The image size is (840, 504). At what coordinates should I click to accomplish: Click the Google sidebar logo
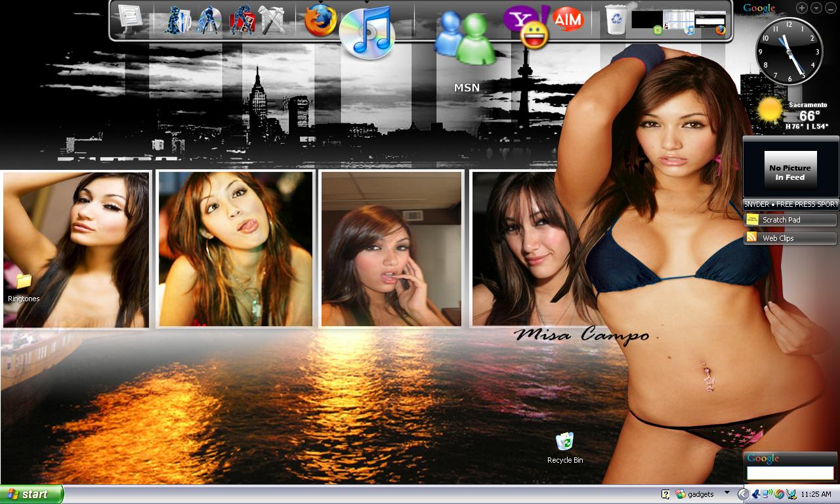click(759, 8)
